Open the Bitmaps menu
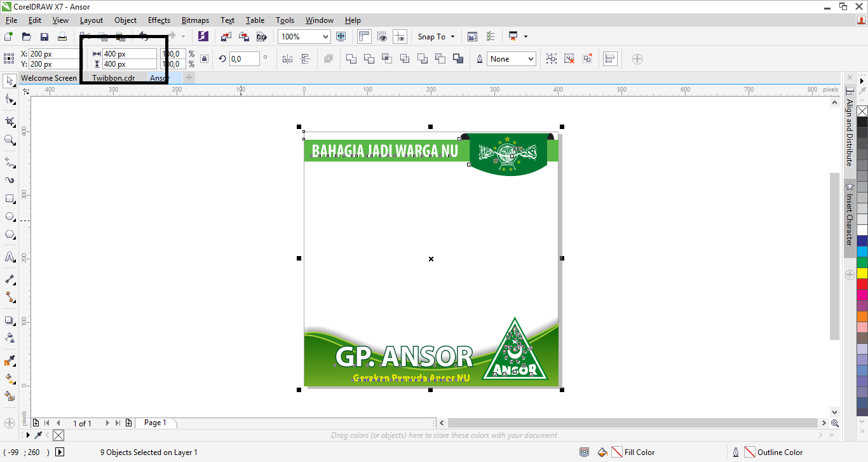The width and height of the screenshot is (868, 462). click(x=195, y=20)
